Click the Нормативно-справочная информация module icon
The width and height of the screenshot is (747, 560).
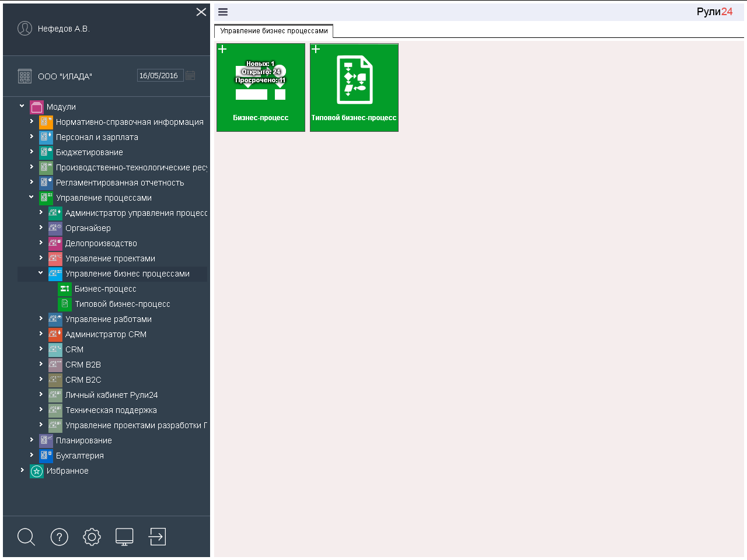[x=46, y=122]
